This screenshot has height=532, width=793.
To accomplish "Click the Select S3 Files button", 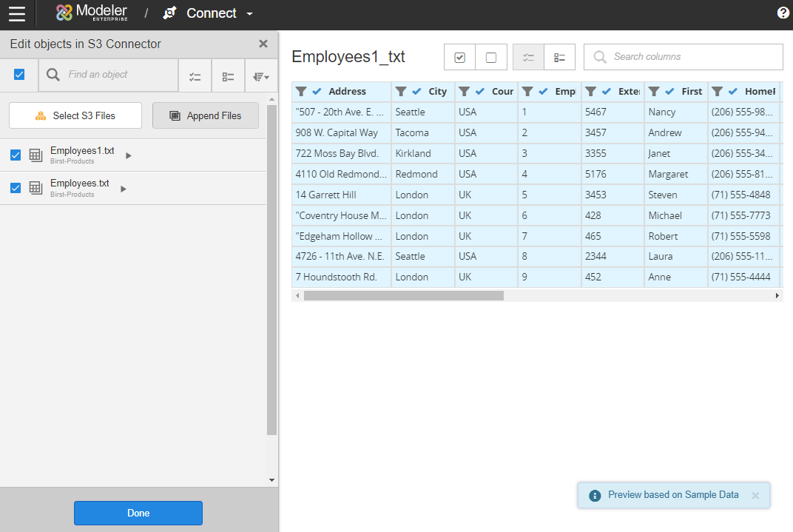I will pyautogui.click(x=75, y=115).
